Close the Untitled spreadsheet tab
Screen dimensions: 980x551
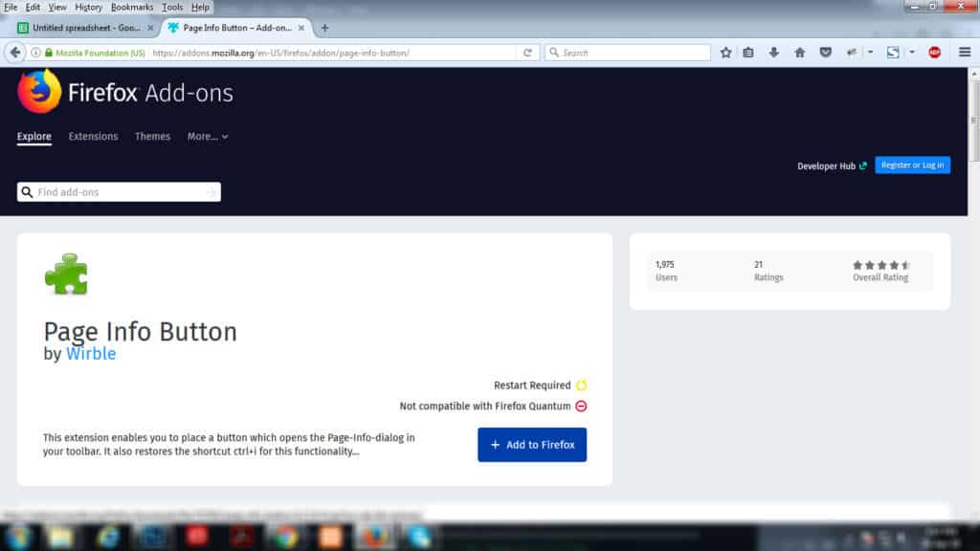150,28
